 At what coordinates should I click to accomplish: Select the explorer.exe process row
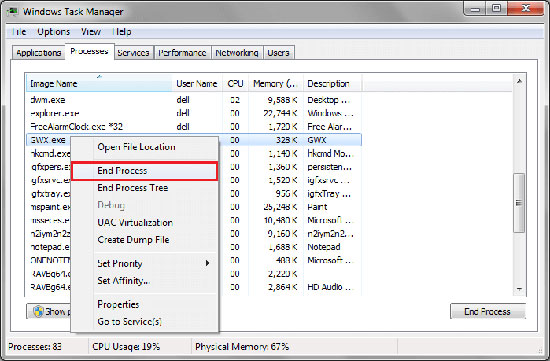pos(194,113)
